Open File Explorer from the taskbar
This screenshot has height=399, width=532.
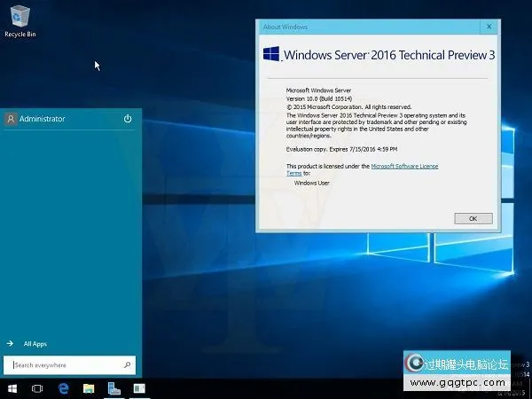point(89,388)
